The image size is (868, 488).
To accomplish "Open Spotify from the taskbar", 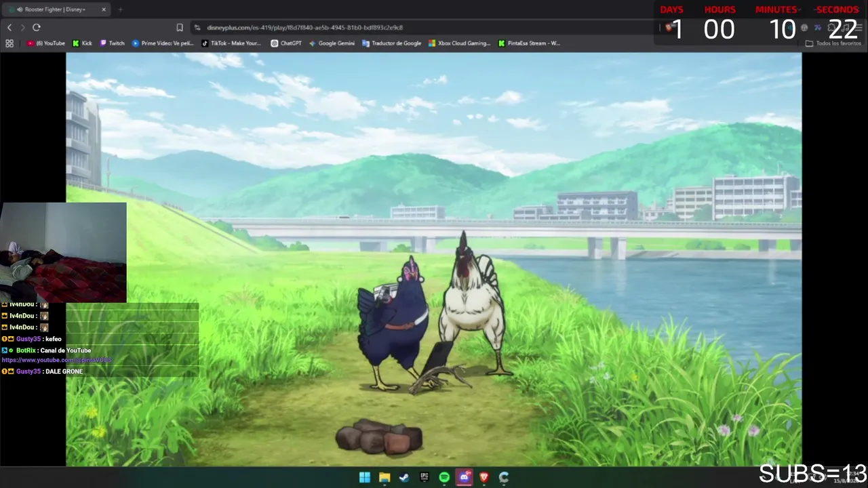I will pos(444,477).
